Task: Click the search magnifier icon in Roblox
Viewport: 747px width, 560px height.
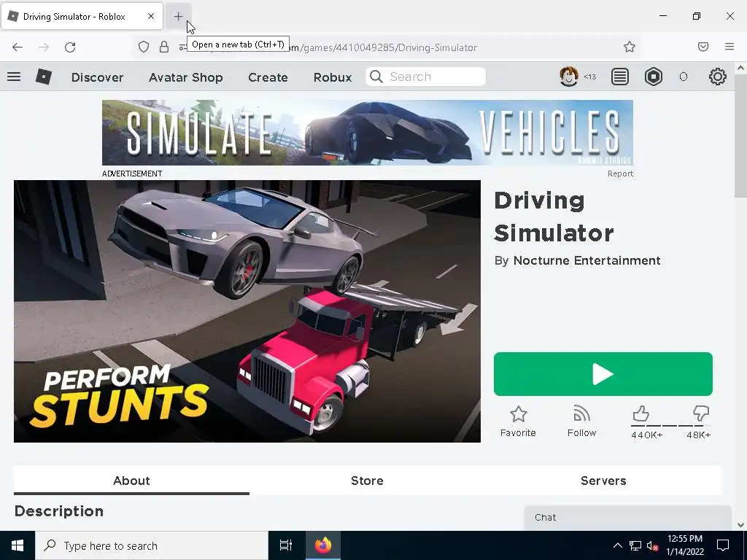Action: coord(376,77)
